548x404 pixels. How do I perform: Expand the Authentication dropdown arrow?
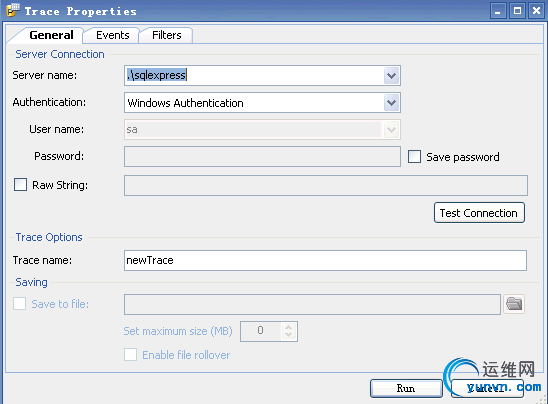pyautogui.click(x=391, y=103)
